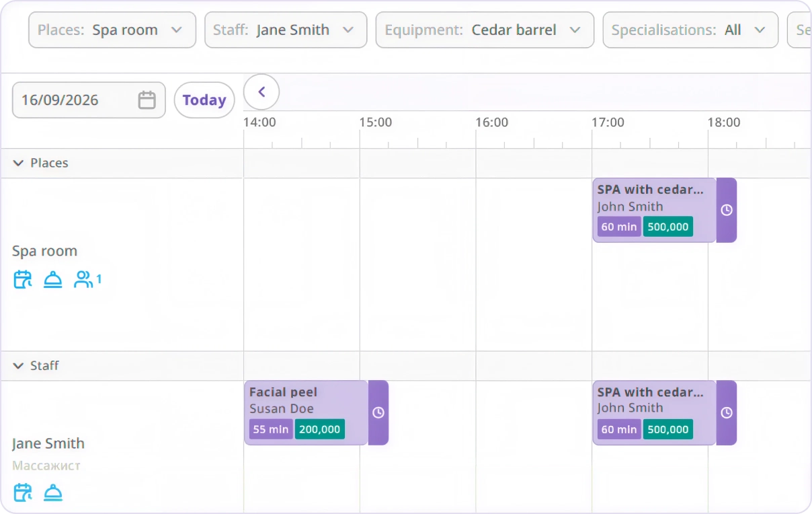Screen dimensions: 812x514
Task: Click the 15:00 time header
Action: pyautogui.click(x=376, y=122)
